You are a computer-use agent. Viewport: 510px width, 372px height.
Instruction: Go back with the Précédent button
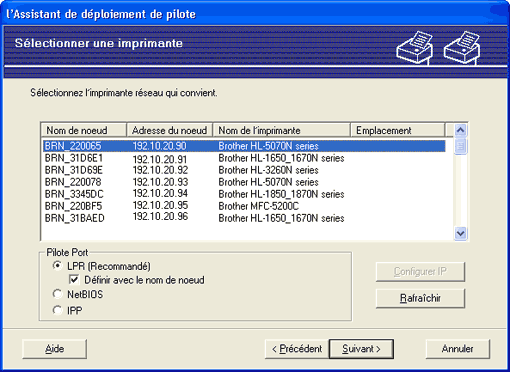tap(297, 349)
